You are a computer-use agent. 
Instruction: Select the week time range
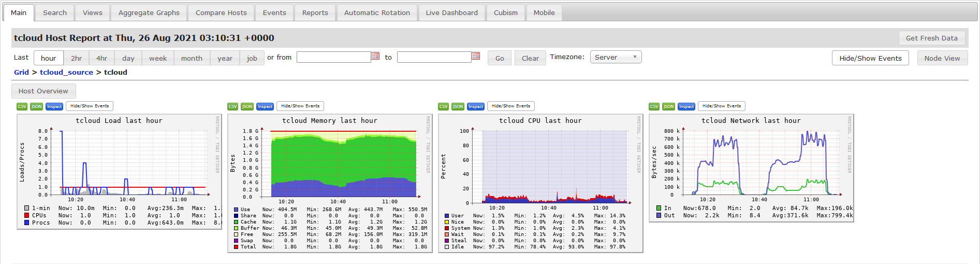pos(158,58)
